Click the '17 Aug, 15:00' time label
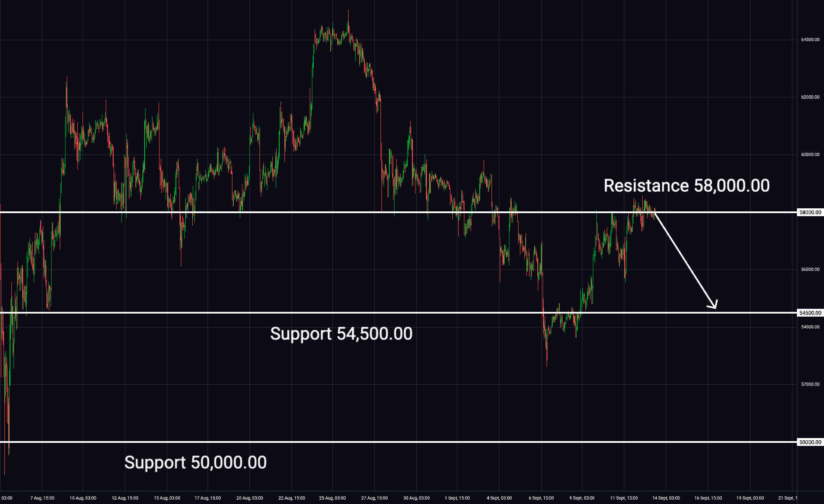The image size is (824, 504). 208,498
